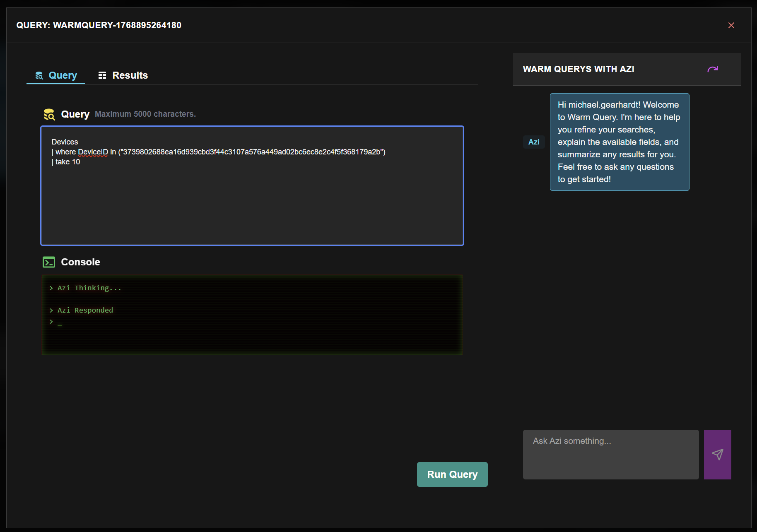757x532 pixels.
Task: Click the Run Query button
Action: coord(452,474)
